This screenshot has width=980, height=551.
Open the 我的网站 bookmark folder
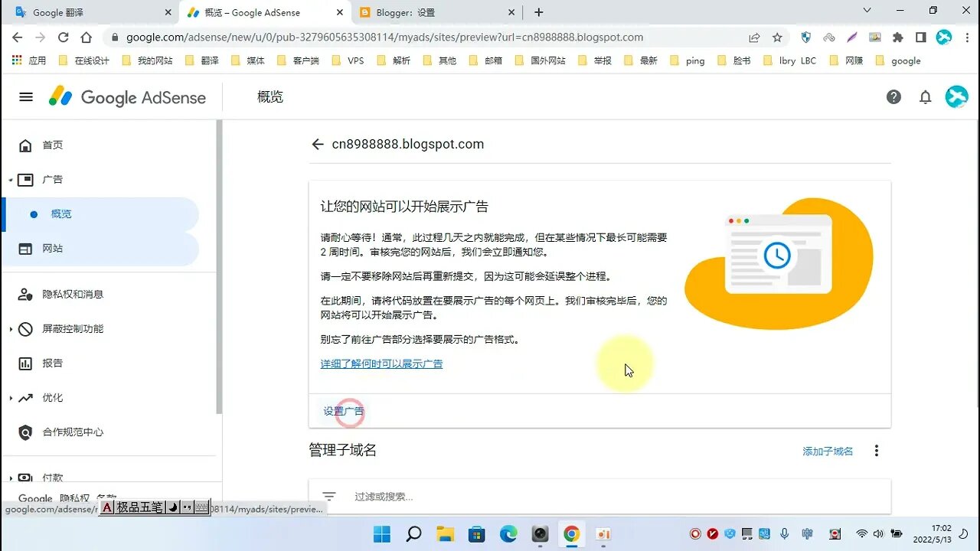click(148, 60)
